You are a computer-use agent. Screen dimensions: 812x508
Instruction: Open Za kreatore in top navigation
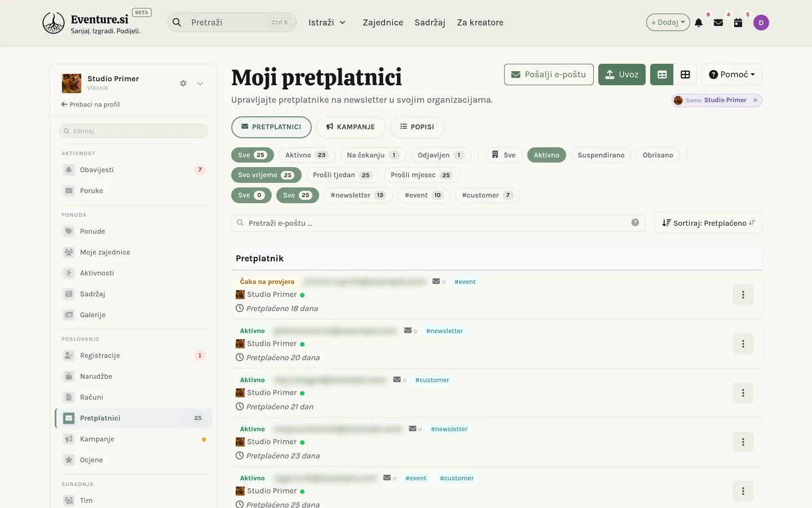click(x=480, y=23)
